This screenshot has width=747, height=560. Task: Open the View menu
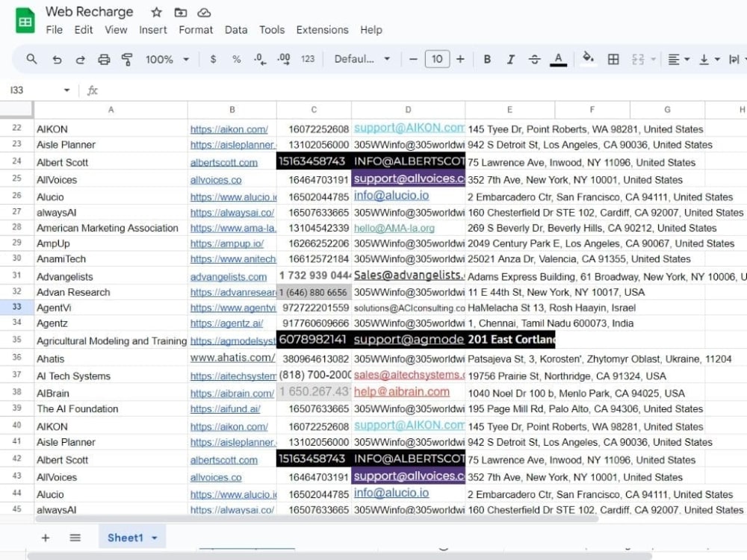pyautogui.click(x=116, y=30)
